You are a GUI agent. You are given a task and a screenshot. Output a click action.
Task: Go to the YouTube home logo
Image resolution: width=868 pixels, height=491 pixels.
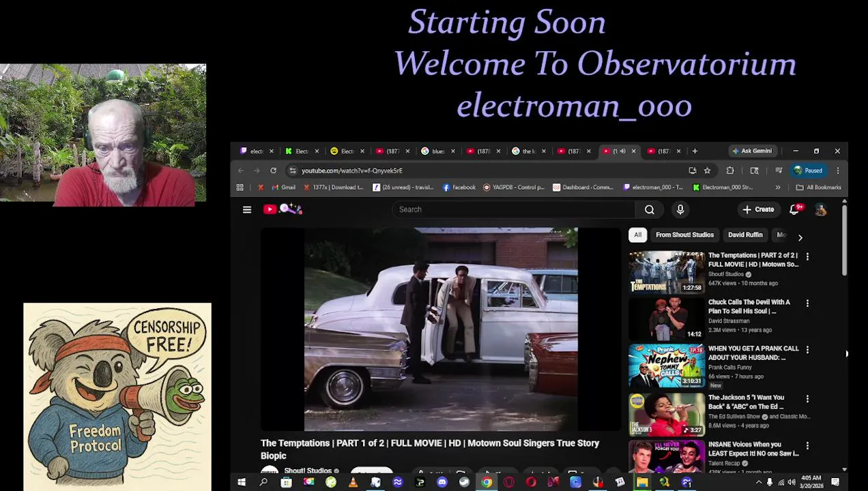tap(283, 209)
